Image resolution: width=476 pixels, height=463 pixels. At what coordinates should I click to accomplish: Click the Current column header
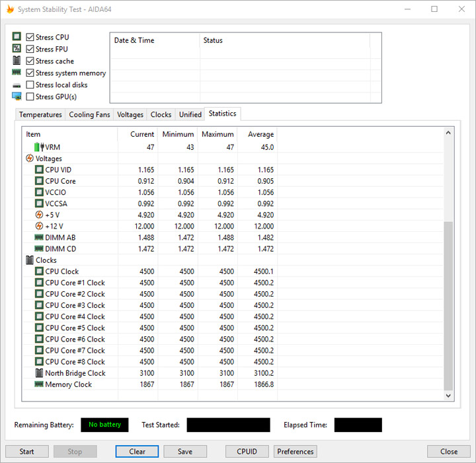tap(138, 134)
